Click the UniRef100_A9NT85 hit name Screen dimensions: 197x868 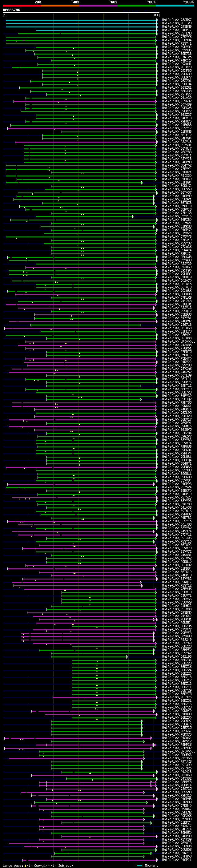[x=176, y=403]
